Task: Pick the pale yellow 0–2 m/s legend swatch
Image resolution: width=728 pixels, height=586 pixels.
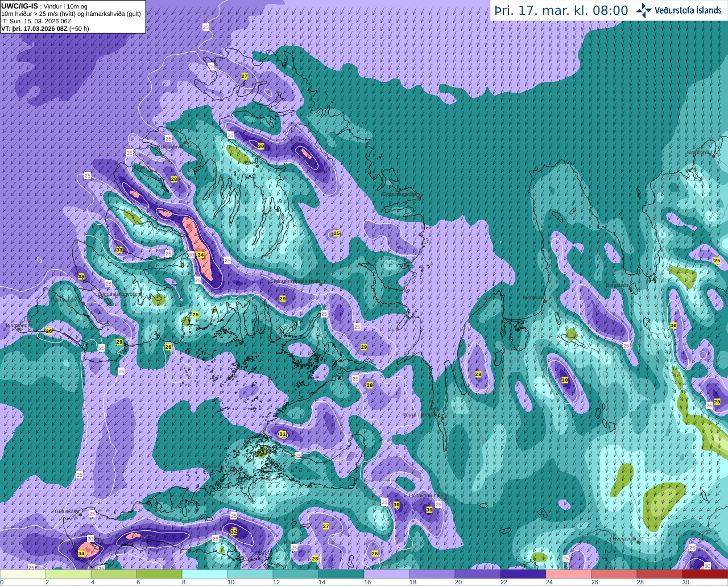Action: click(23, 575)
